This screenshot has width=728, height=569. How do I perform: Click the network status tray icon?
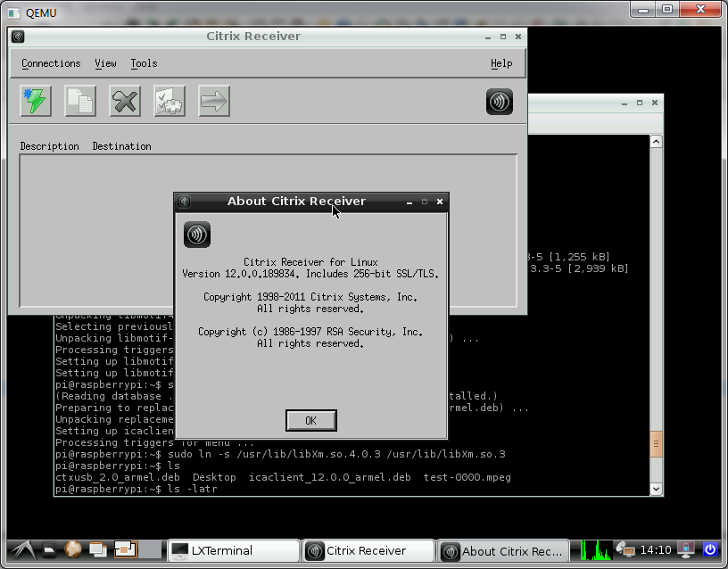(625, 550)
